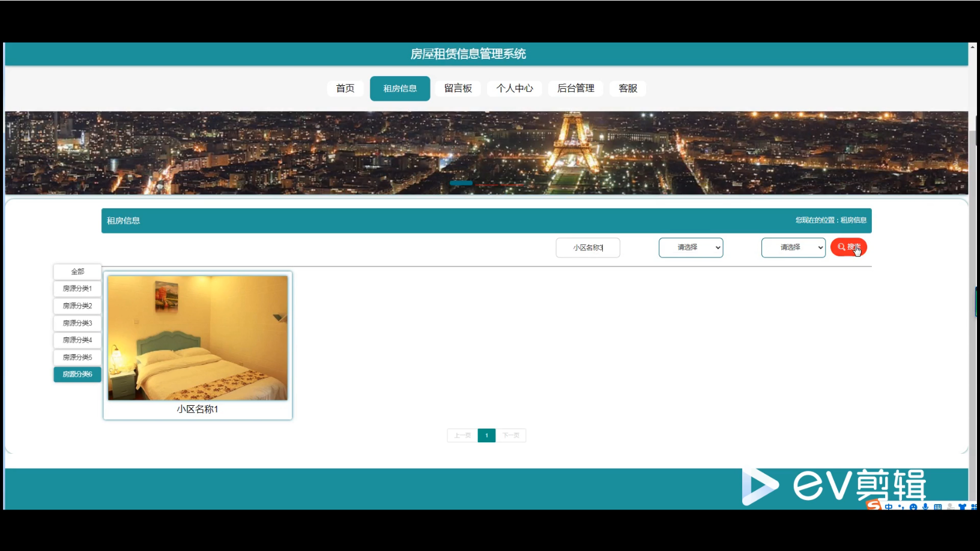Open the 个人中心 personal center tab
Viewport: 980px width, 551px height.
click(x=515, y=88)
